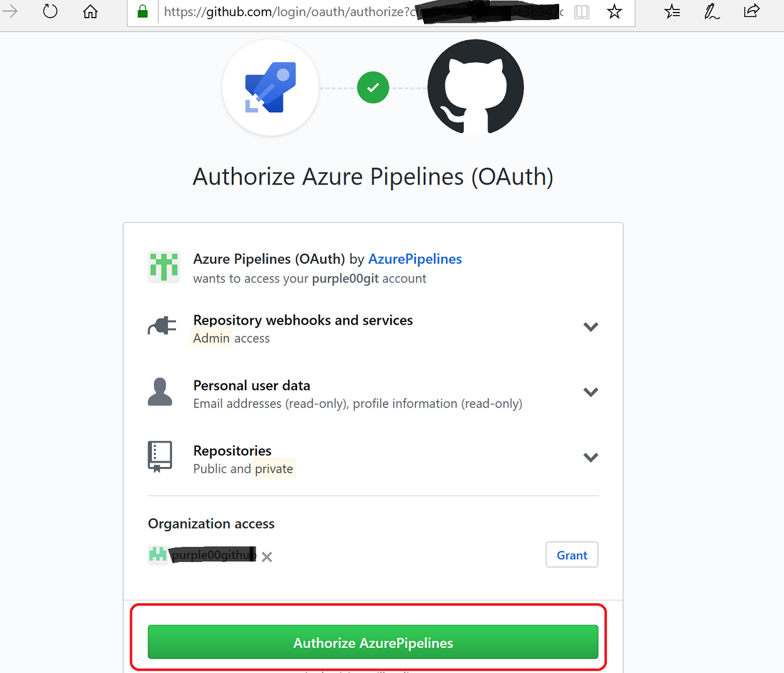Image resolution: width=784 pixels, height=673 pixels.
Task: Expand the Repositories scope details
Action: (x=590, y=457)
